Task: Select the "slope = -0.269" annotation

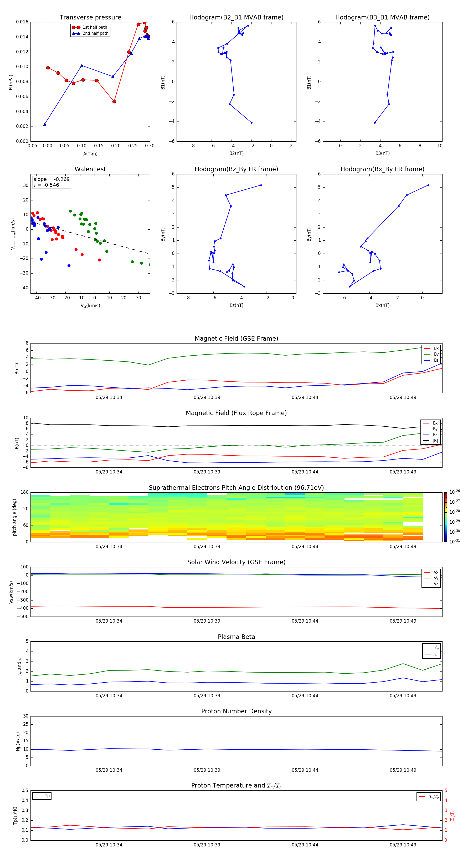Action: [x=52, y=179]
